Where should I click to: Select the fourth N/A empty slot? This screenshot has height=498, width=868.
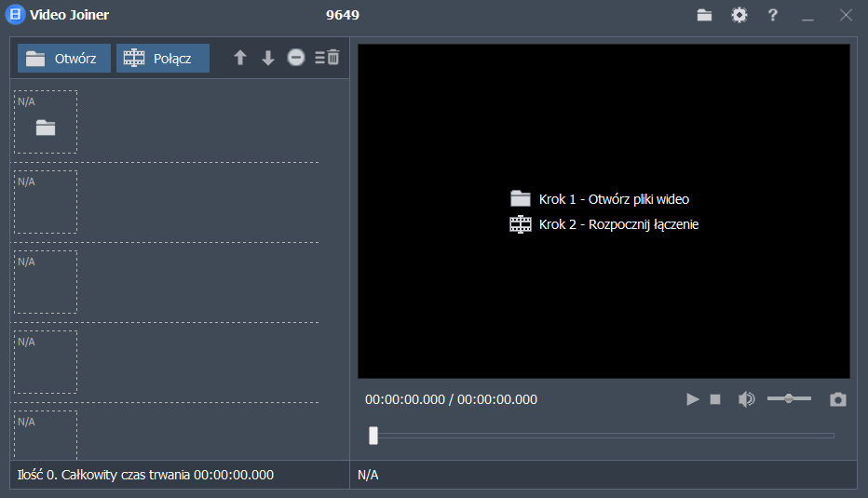tap(46, 362)
